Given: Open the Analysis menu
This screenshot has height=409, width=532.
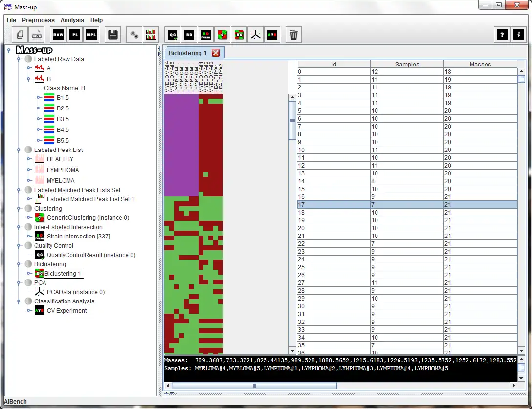Looking at the screenshot, I should (x=72, y=20).
